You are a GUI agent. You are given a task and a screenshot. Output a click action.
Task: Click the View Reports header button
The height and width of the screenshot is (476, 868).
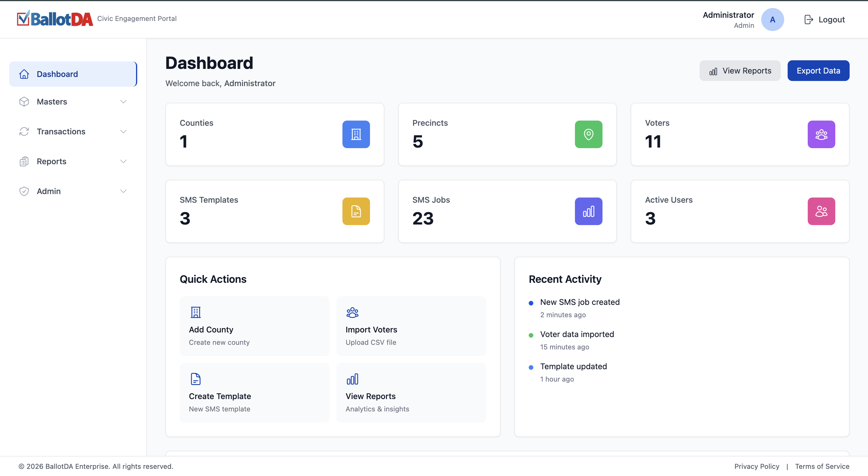740,71
